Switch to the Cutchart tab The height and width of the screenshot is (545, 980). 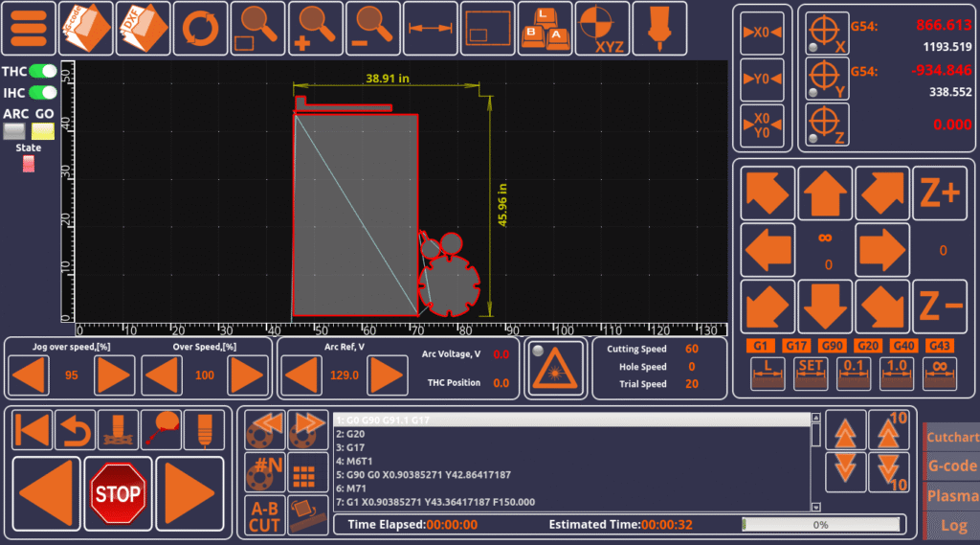pos(951,437)
